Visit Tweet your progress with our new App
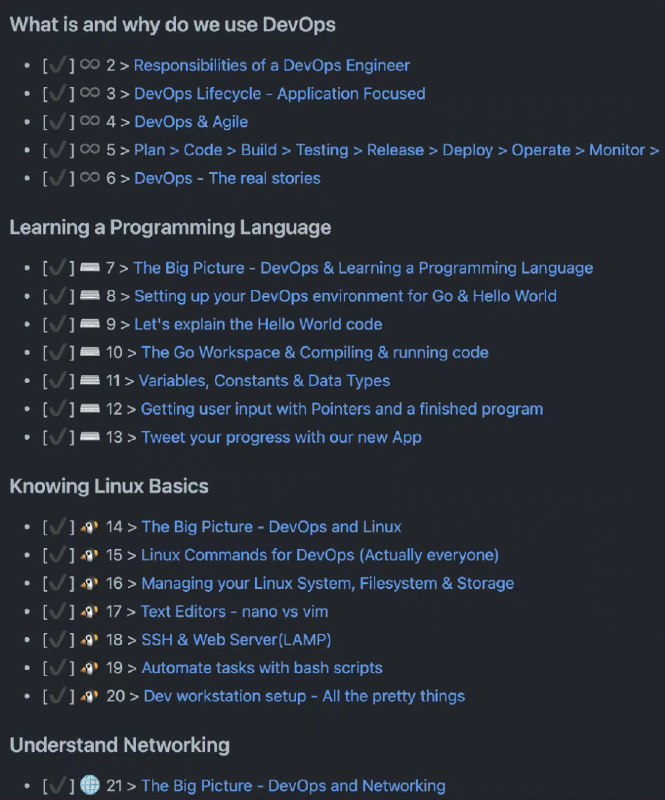665x800 pixels. (x=281, y=438)
